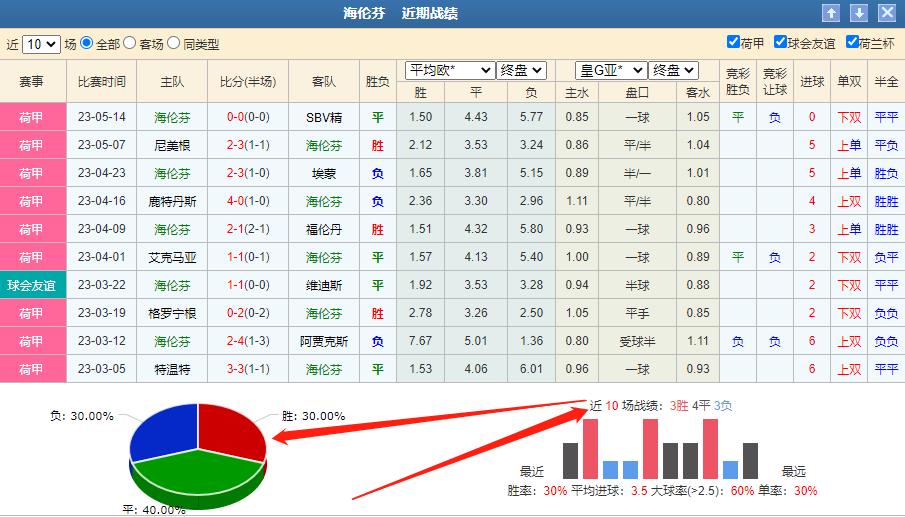Open the 格罗宁根 team link
905x517 pixels.
click(x=172, y=313)
